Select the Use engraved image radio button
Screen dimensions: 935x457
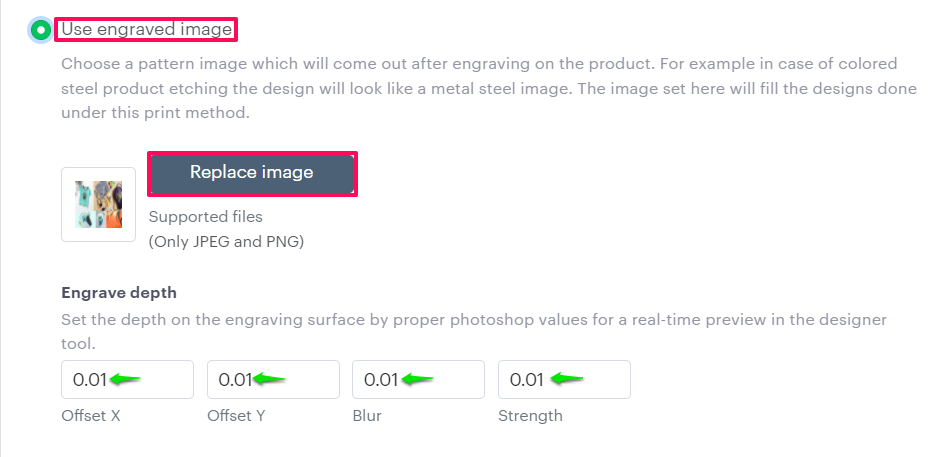[x=40, y=30]
